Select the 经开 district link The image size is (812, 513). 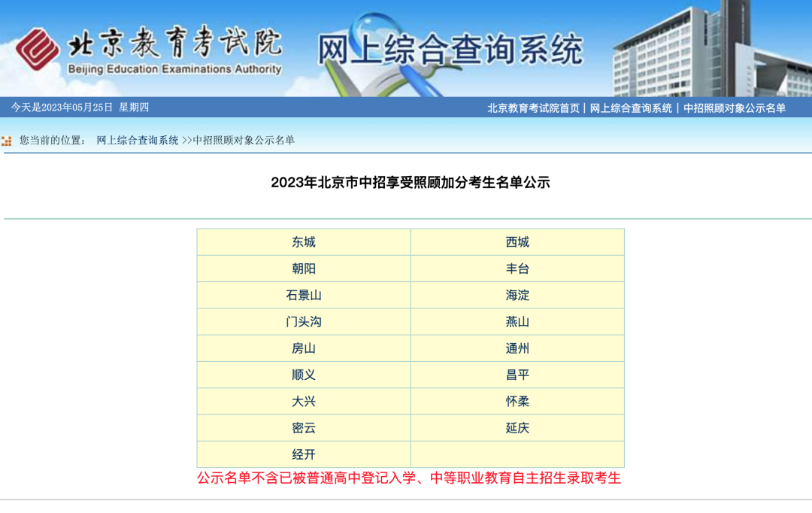tap(304, 454)
